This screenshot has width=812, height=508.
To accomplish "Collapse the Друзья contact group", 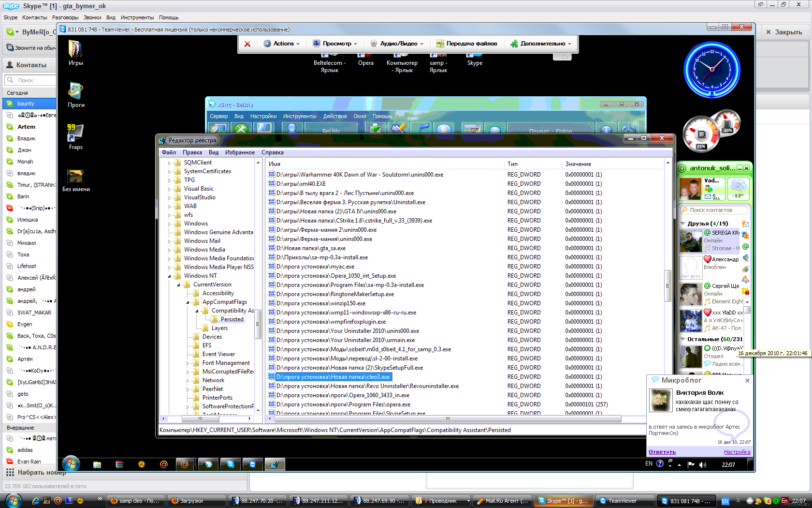I will 683,224.
